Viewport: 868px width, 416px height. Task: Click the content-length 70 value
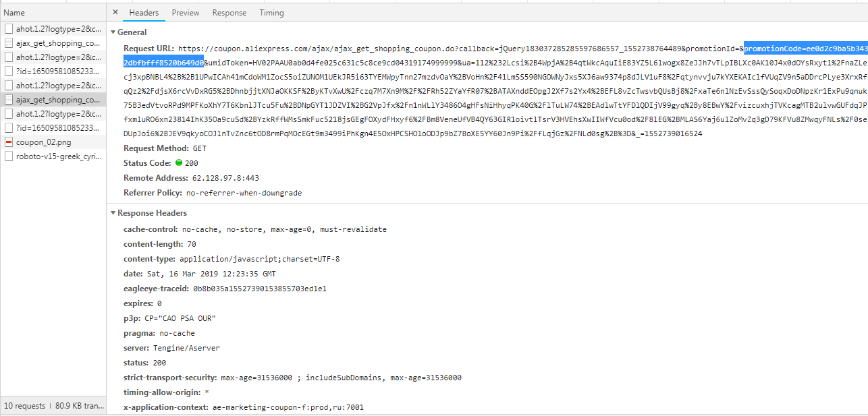(192, 244)
